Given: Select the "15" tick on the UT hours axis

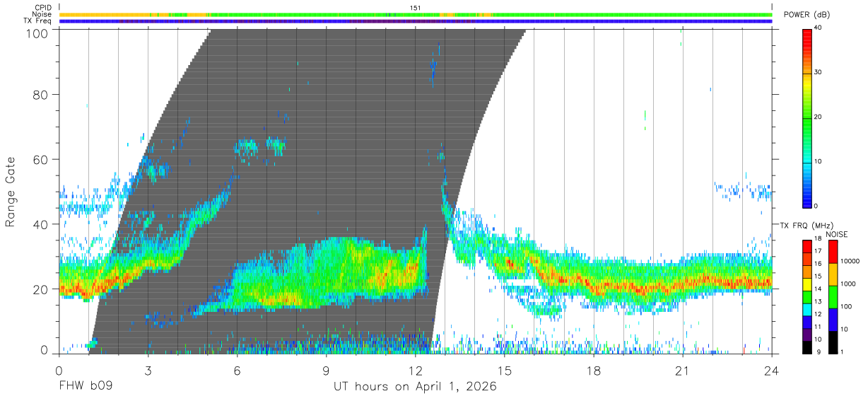Looking at the screenshot, I should (505, 370).
